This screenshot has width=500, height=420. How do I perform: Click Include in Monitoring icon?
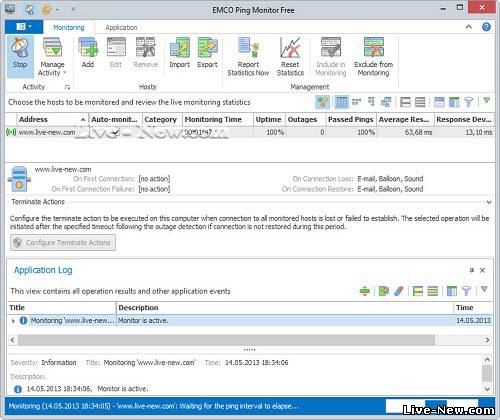point(331,48)
